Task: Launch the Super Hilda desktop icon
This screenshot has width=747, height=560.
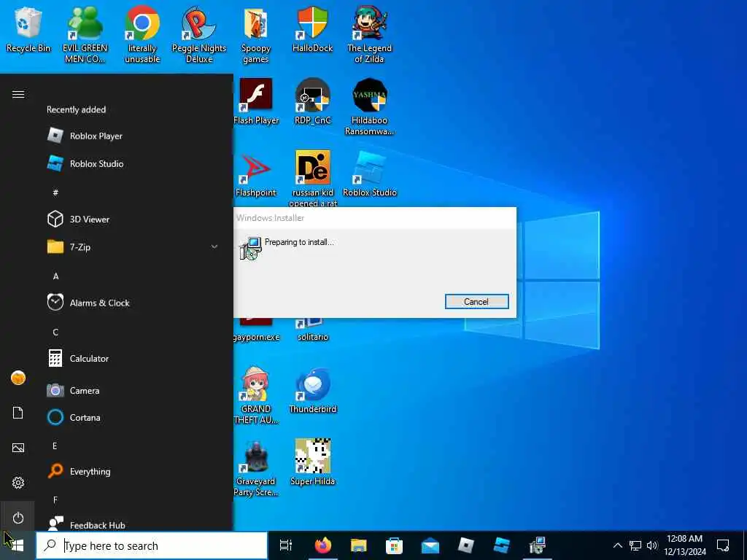Action: [x=312, y=463]
